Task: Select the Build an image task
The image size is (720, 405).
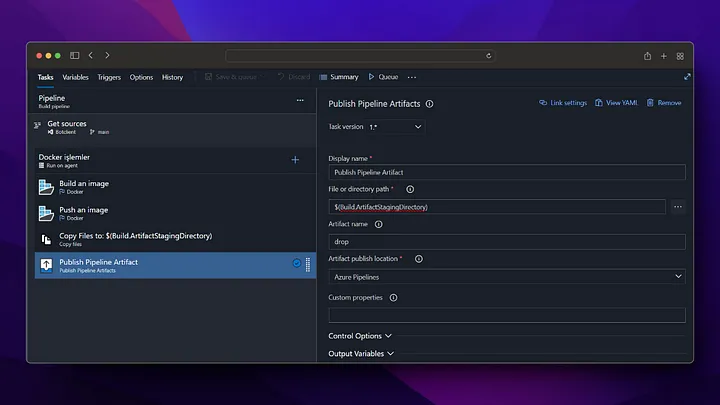Action: point(175,186)
